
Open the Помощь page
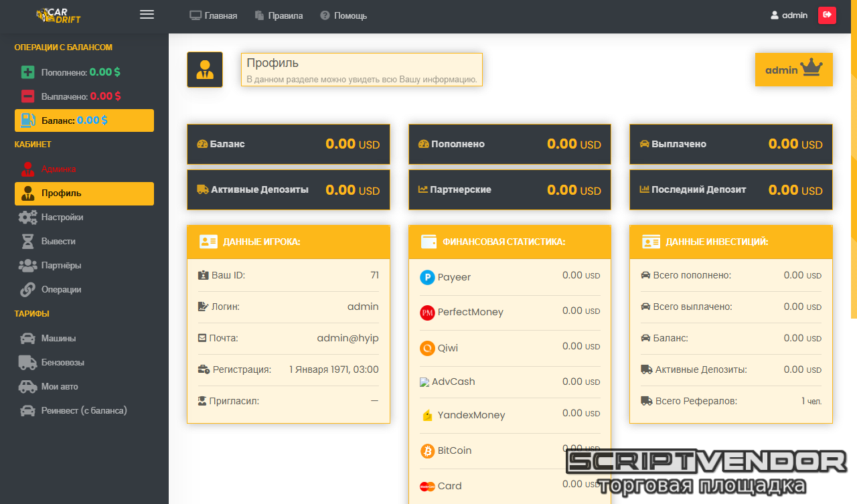343,15
